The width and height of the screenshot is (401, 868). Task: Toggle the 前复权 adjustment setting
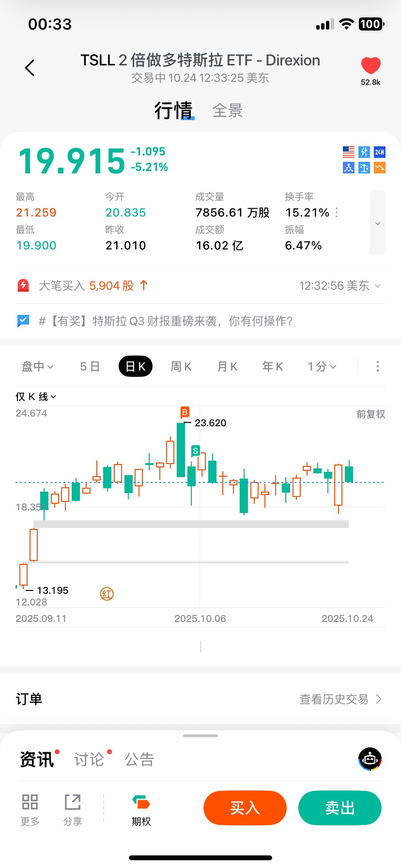[370, 414]
